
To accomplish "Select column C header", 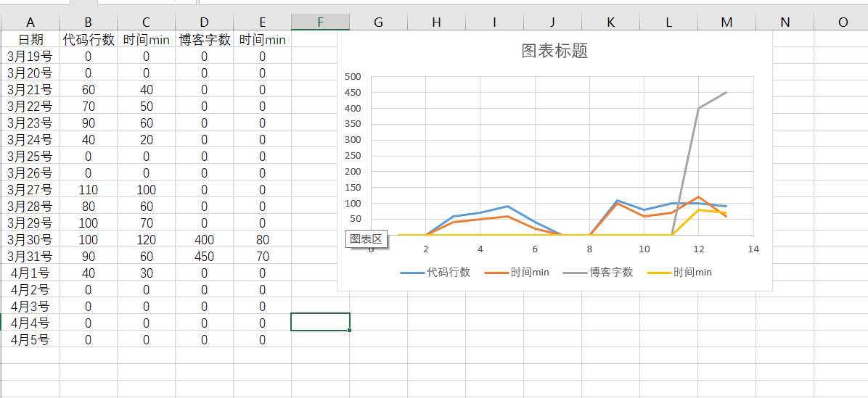I will (x=146, y=22).
